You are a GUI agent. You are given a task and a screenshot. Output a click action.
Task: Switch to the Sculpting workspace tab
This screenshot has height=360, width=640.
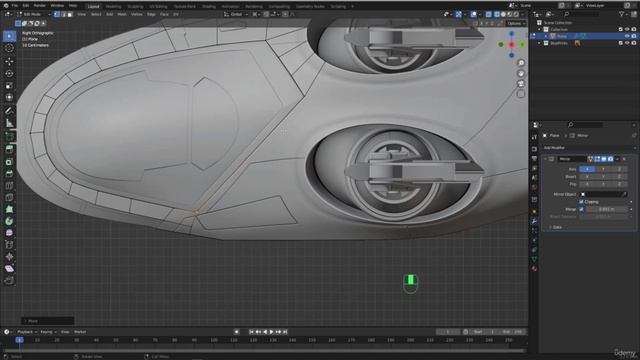click(x=135, y=7)
